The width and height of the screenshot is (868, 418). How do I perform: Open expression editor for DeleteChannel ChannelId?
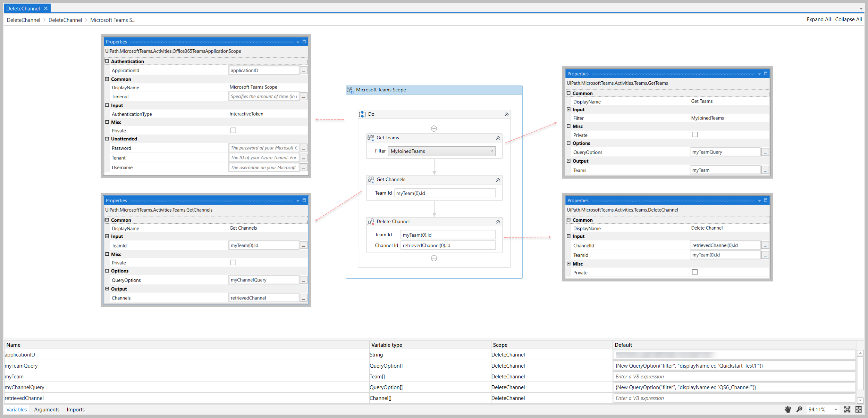click(x=765, y=246)
